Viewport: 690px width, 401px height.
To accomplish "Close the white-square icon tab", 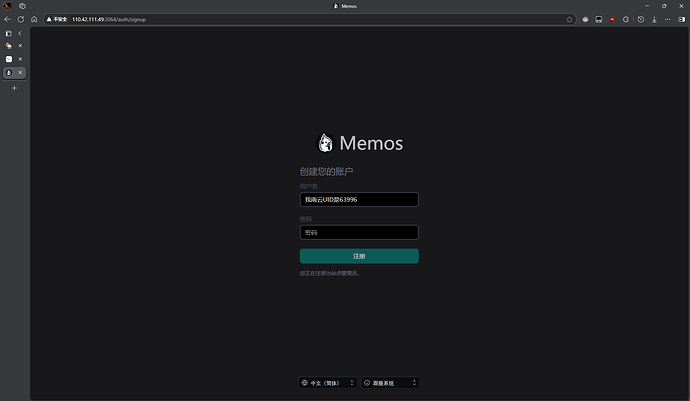I will pyautogui.click(x=20, y=59).
